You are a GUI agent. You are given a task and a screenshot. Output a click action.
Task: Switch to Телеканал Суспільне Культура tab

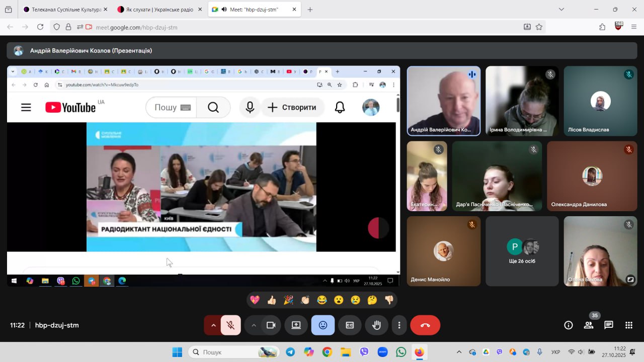tap(62, 10)
